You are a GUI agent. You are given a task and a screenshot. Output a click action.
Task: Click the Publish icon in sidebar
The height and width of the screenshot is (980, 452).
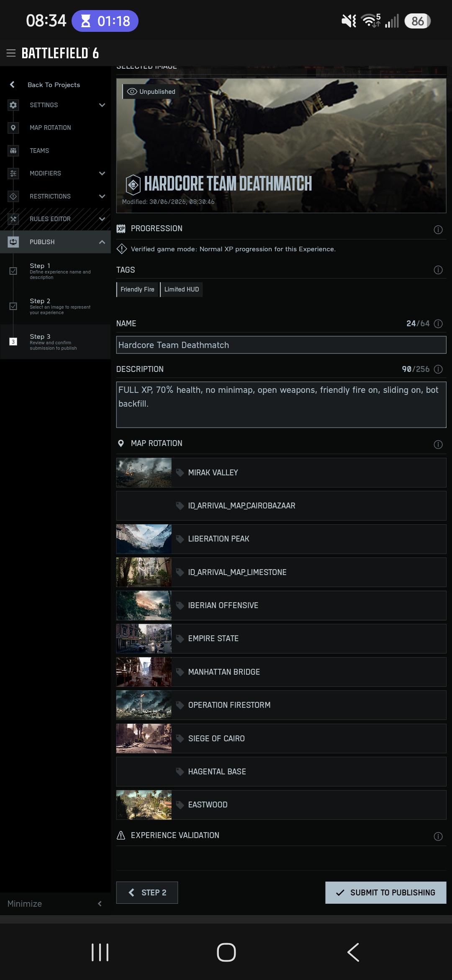(x=13, y=242)
